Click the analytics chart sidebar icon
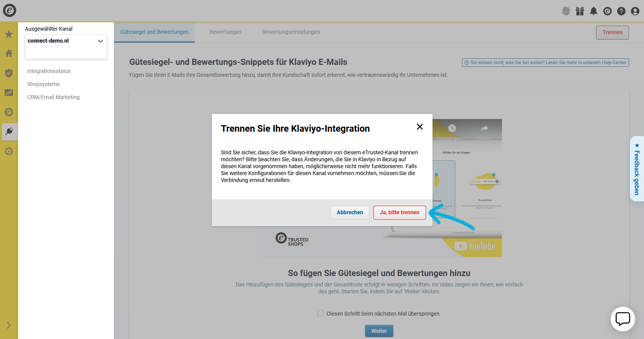The image size is (644, 339). click(9, 93)
